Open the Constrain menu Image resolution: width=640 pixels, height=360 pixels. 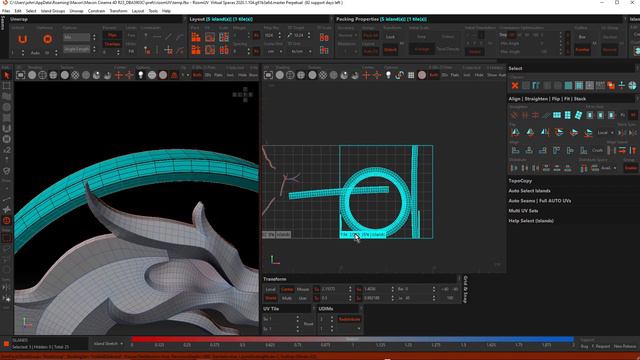point(96,11)
